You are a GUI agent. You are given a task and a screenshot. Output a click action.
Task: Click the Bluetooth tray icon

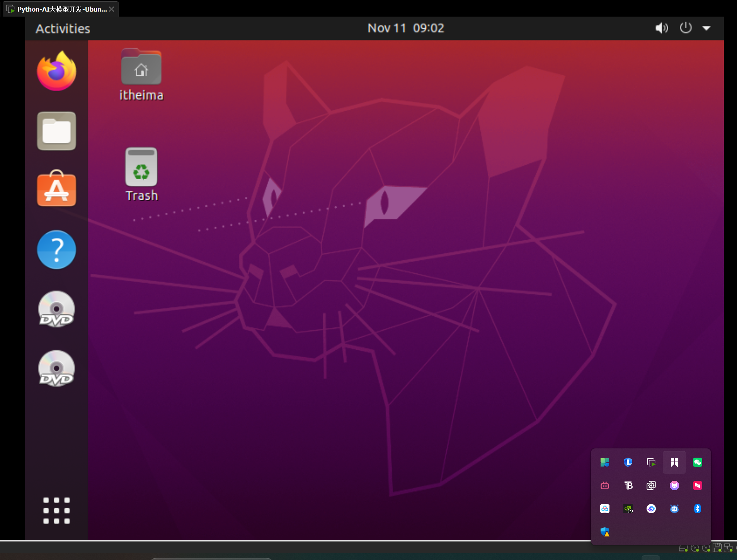(698, 509)
